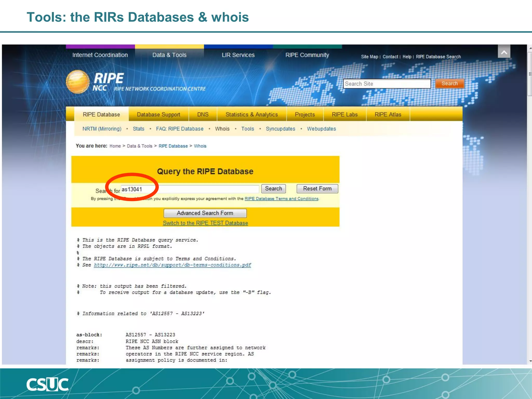Open the Data & Tools menu
This screenshot has height=399, width=532.
(x=169, y=55)
